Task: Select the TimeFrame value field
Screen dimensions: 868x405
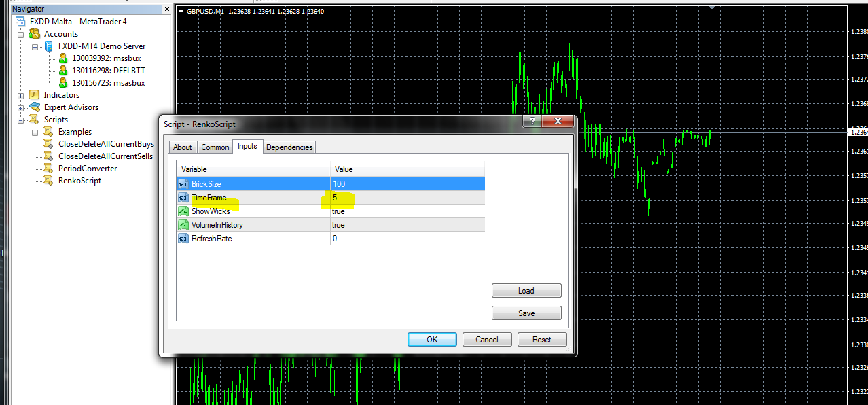Action: coord(408,198)
